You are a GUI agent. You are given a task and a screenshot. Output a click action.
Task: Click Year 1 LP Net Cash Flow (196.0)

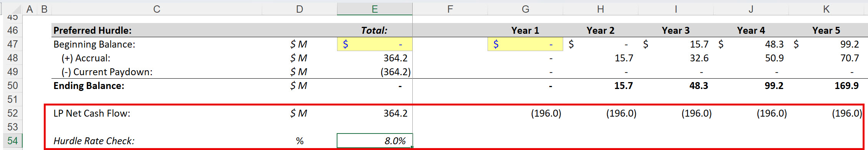tap(546, 113)
